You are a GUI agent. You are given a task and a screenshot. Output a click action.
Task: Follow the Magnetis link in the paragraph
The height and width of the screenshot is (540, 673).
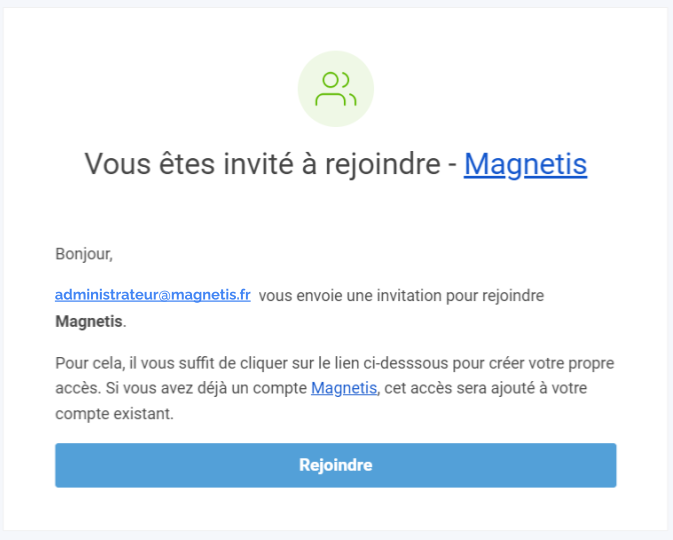point(344,388)
